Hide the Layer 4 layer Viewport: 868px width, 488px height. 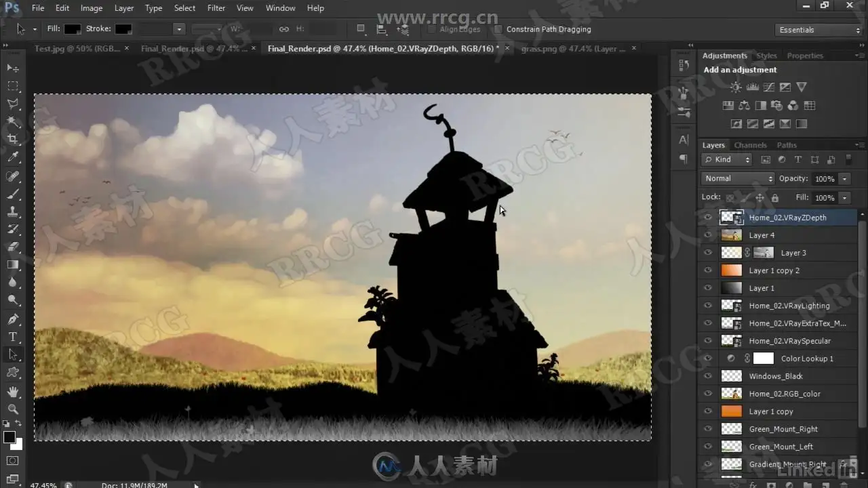click(x=708, y=235)
